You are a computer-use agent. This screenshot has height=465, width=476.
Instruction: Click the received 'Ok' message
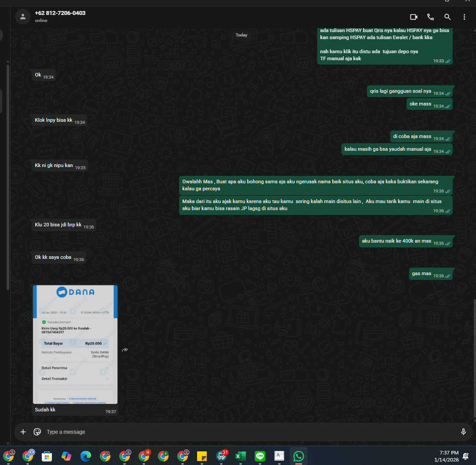(44, 75)
